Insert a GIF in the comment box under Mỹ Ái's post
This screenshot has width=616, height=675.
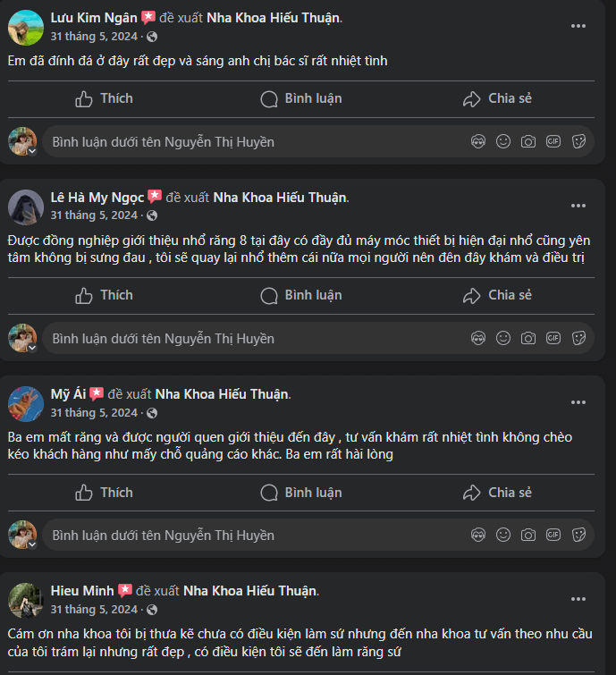553,535
